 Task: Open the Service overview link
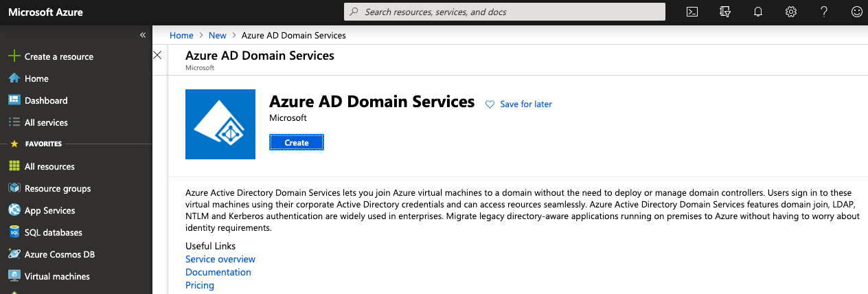pos(220,259)
